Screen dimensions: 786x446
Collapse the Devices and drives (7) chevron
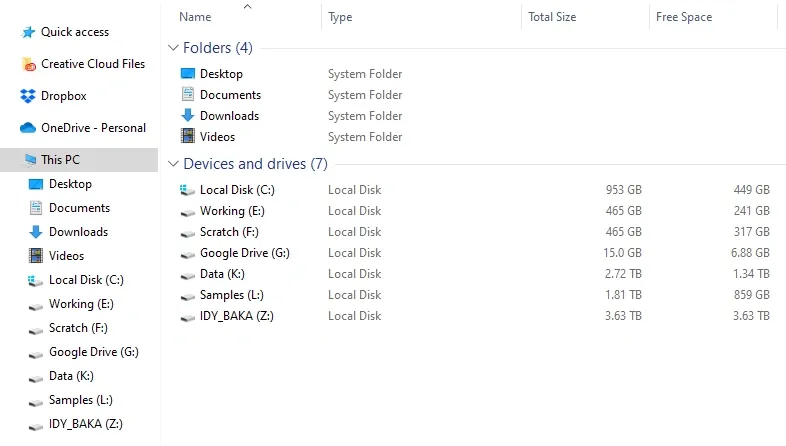pyautogui.click(x=173, y=164)
